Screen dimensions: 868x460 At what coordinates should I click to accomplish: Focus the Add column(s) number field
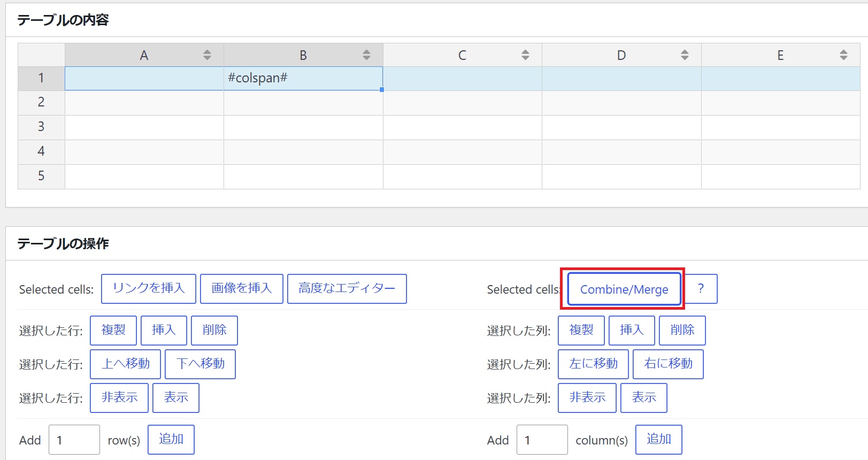[542, 440]
